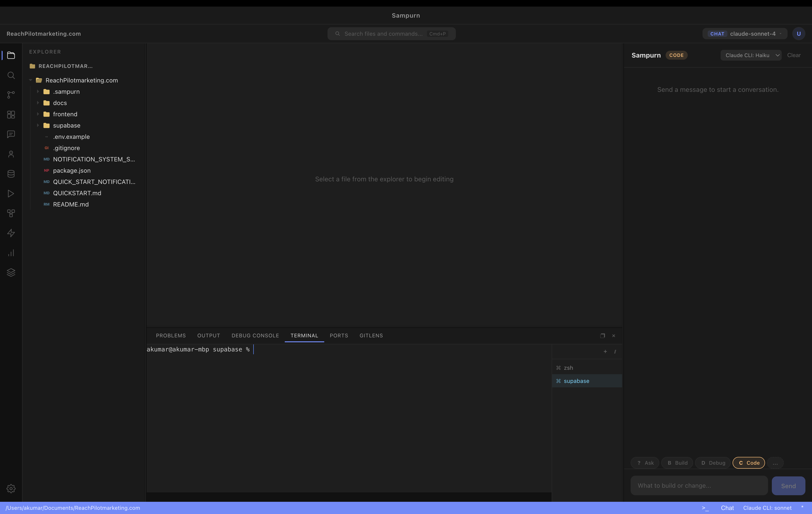Viewport: 812px width, 514px height.
Task: Click the Send button
Action: pyautogui.click(x=789, y=486)
